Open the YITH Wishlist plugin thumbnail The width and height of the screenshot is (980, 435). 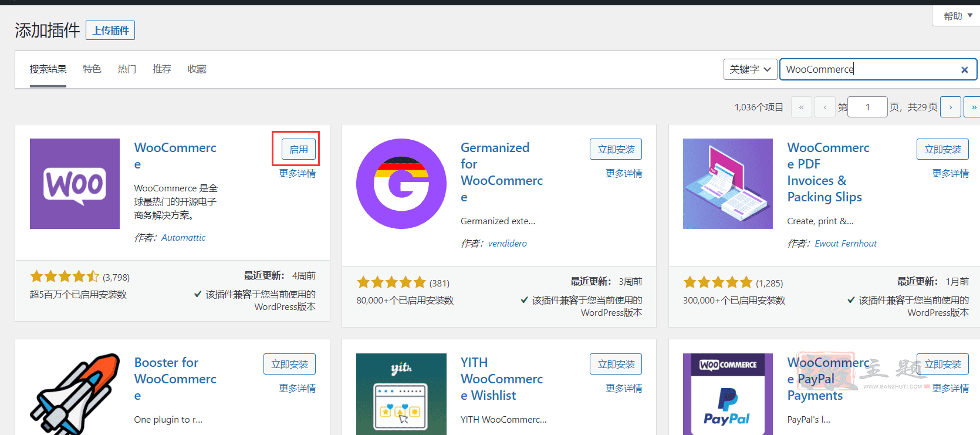(401, 394)
